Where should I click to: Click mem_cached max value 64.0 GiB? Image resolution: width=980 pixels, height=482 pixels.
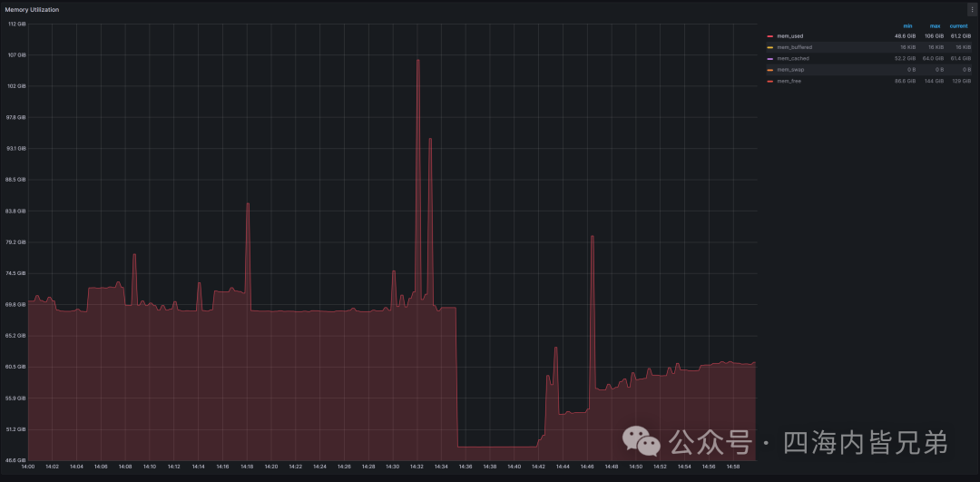tap(933, 59)
